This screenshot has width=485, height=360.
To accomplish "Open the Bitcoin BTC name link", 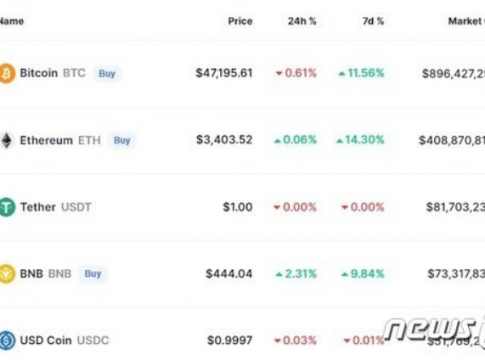I will tap(53, 73).
